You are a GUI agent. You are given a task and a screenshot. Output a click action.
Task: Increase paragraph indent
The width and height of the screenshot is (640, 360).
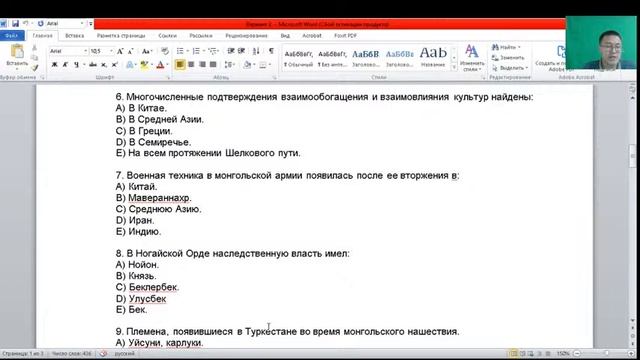click(242, 51)
